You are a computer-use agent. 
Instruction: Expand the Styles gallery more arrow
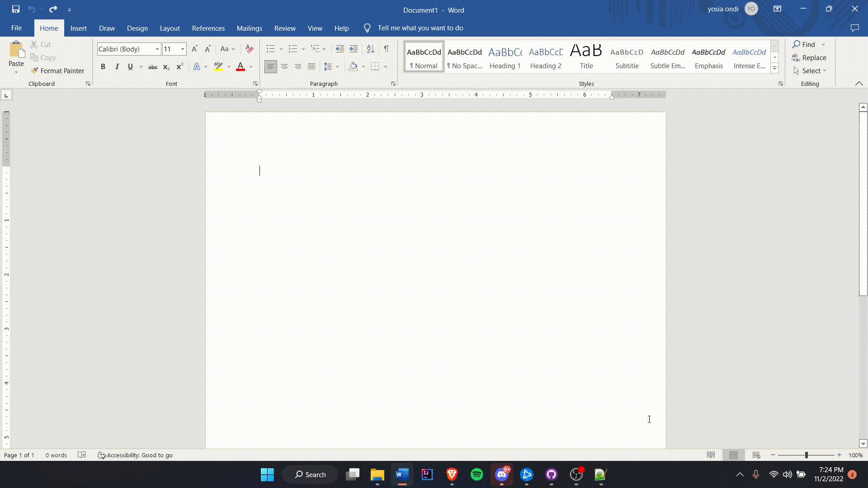coord(774,69)
